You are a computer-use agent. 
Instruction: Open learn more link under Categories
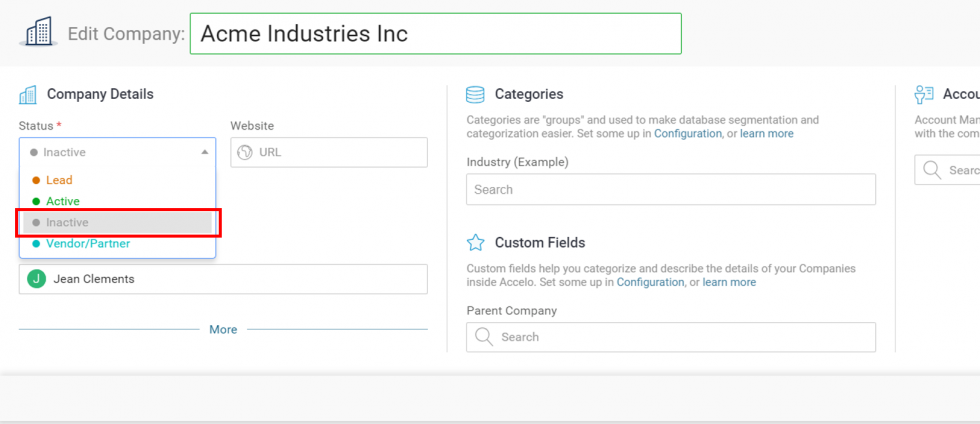(767, 133)
